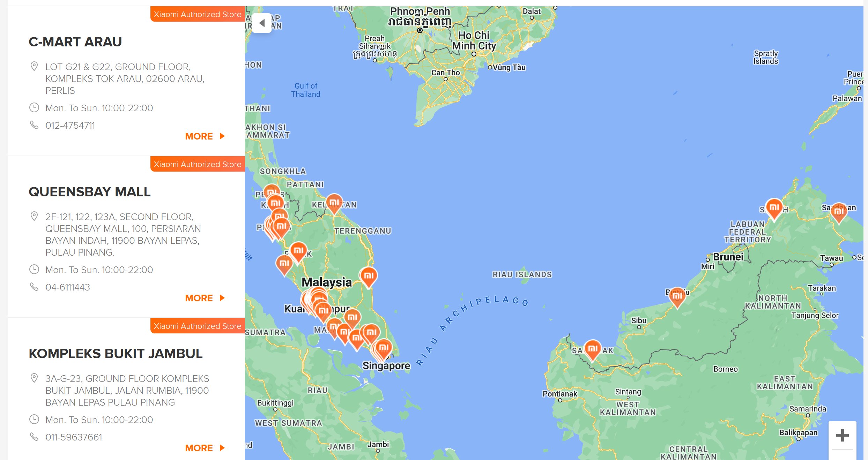Click the clock icon for C-MART ARAU
This screenshot has height=460, width=868.
click(34, 107)
